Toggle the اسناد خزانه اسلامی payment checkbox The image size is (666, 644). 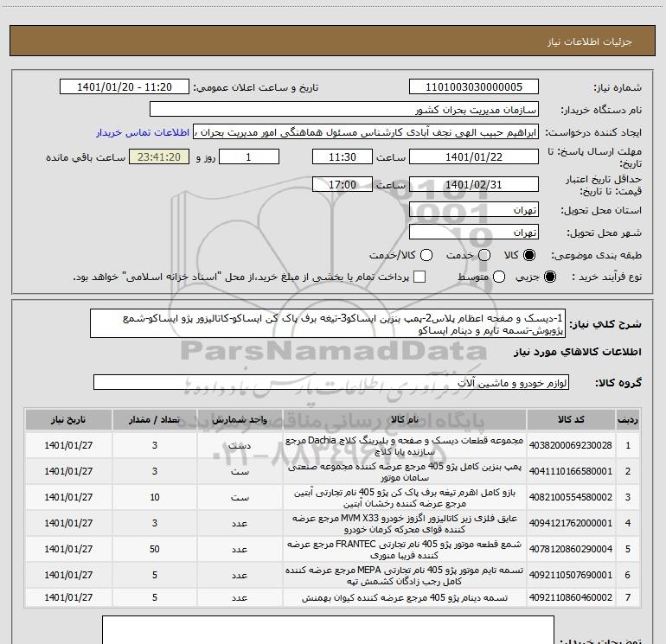(419, 277)
